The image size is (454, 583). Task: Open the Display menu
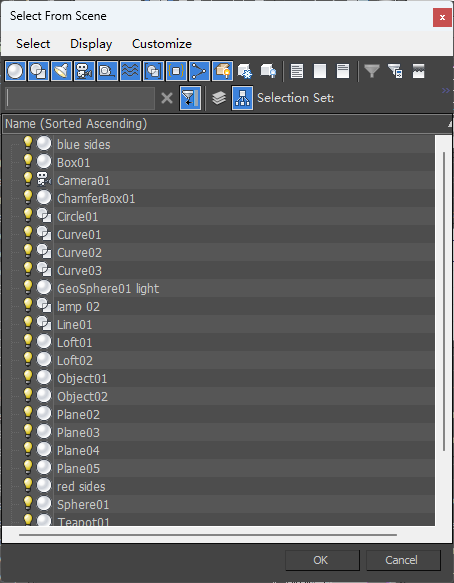click(91, 44)
